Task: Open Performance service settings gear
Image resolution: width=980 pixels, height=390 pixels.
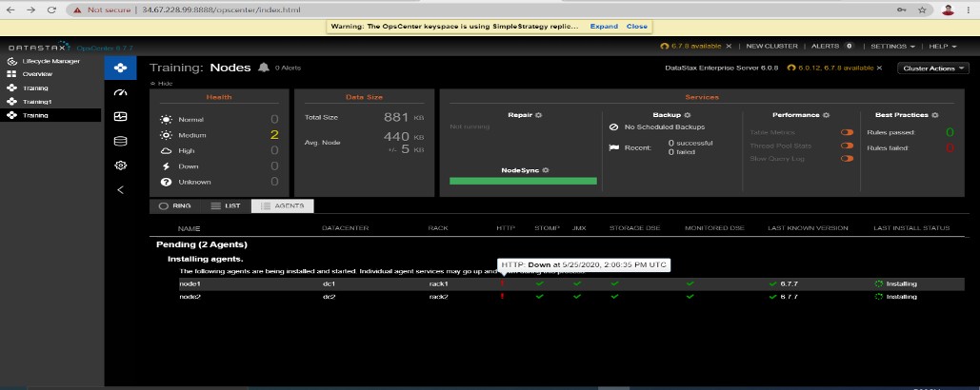Action: pos(827,115)
